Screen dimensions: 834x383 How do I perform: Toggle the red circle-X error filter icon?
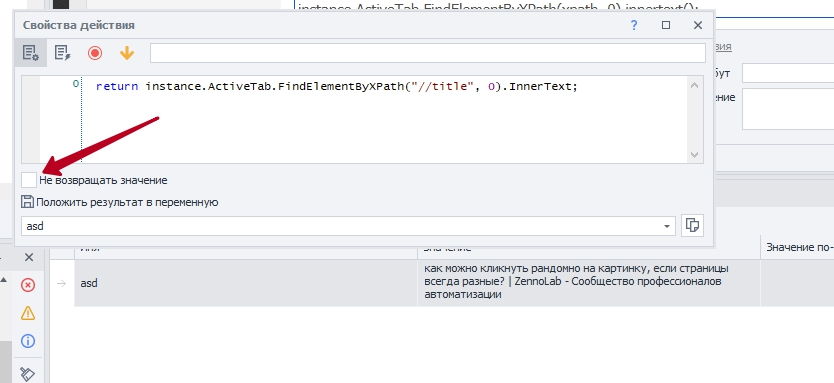point(28,285)
